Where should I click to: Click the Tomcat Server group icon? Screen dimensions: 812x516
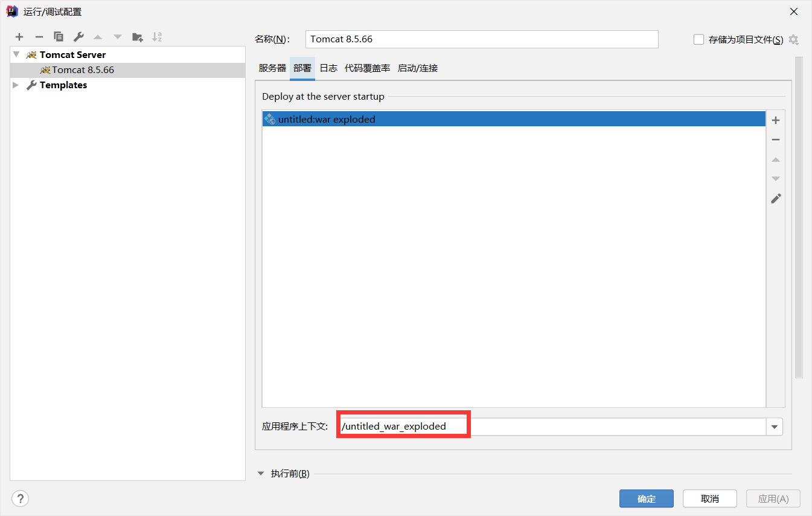click(31, 55)
